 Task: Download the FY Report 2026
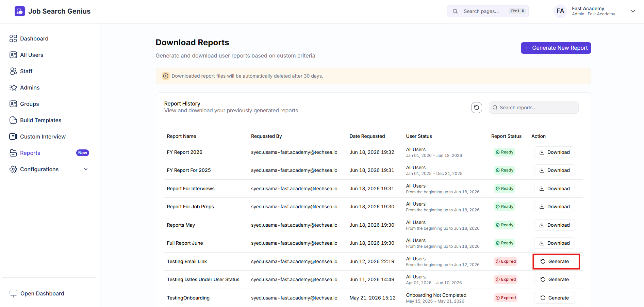point(555,152)
